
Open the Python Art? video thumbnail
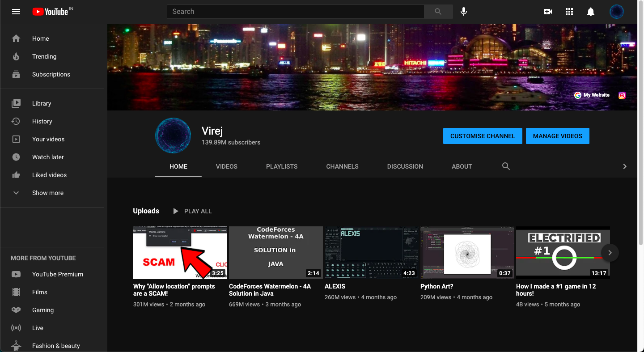click(x=467, y=252)
